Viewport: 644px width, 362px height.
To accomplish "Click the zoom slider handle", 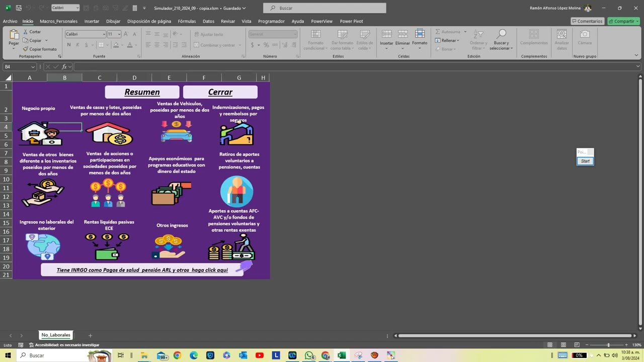I will [608, 345].
